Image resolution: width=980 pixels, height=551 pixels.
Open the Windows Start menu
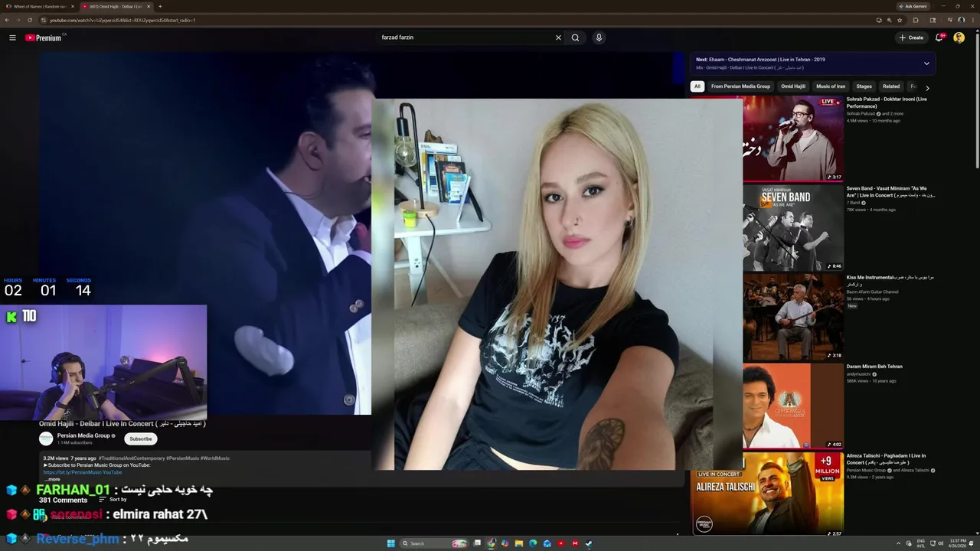click(x=390, y=543)
